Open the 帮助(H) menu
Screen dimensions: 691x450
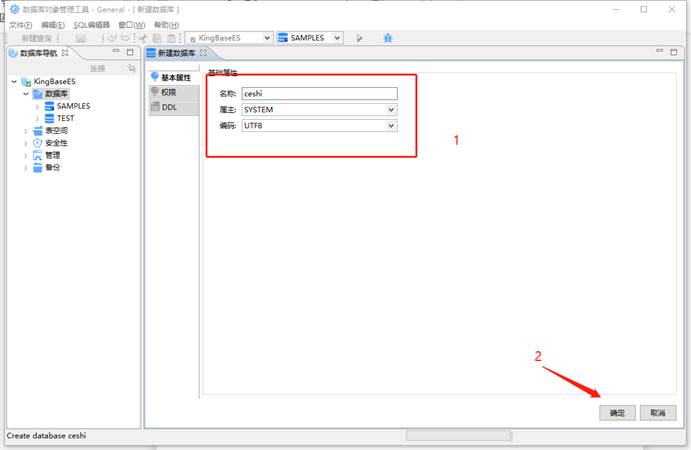pyautogui.click(x=166, y=25)
